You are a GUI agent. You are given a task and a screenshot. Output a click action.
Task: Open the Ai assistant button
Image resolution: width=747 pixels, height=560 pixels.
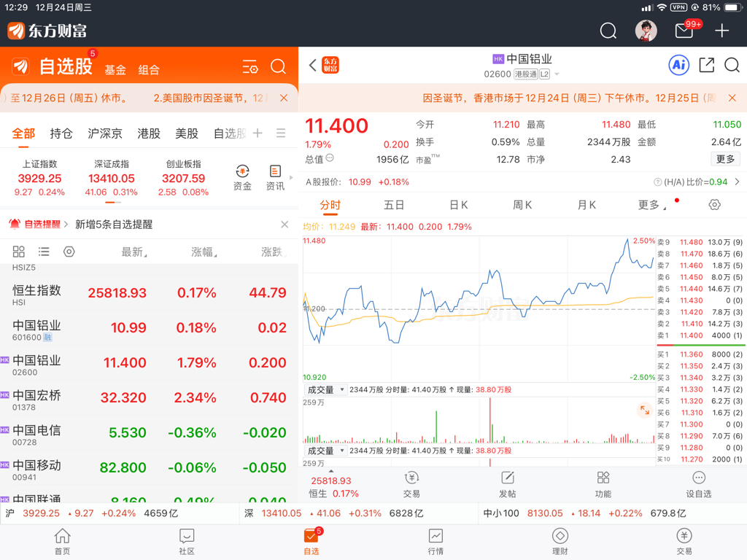point(679,65)
